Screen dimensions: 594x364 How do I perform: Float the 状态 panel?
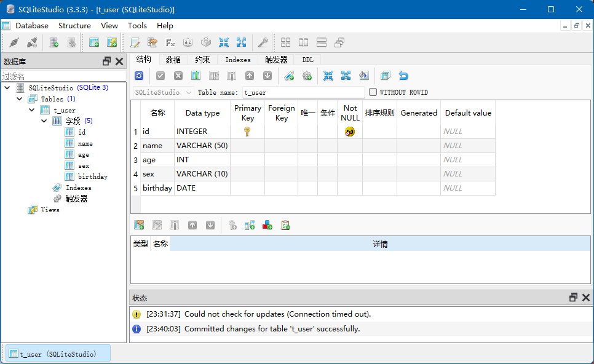click(574, 298)
